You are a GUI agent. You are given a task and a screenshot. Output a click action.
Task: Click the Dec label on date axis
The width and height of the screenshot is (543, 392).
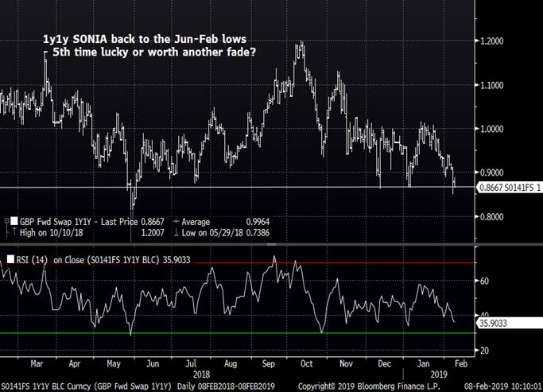pyautogui.click(x=385, y=363)
